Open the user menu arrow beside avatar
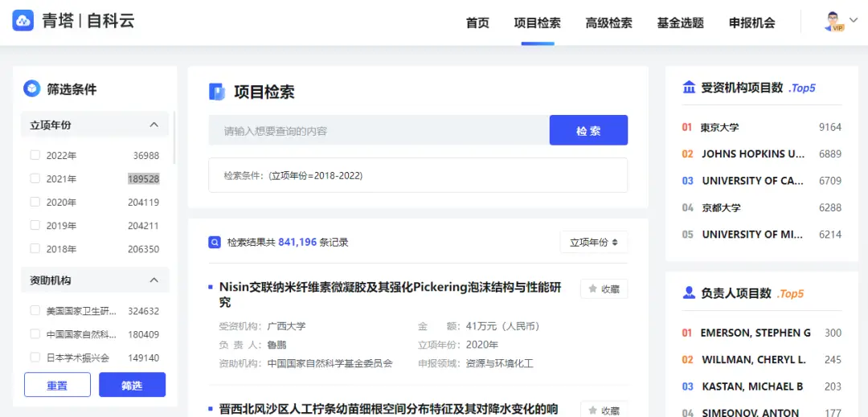 click(853, 20)
